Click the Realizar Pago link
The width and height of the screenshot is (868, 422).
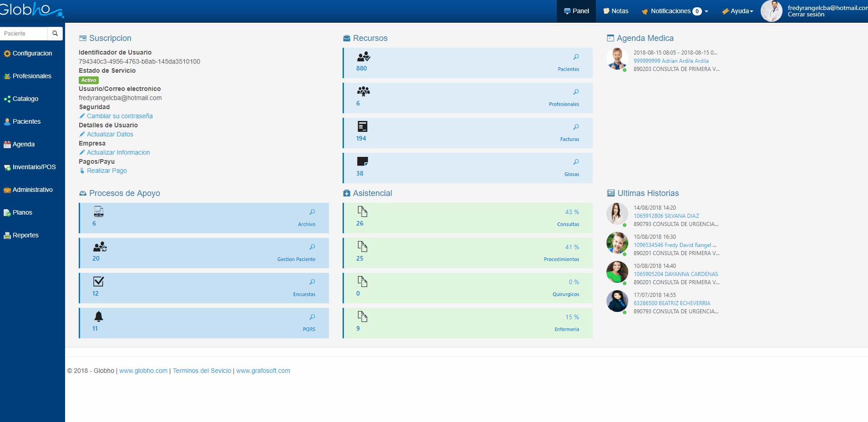tap(106, 171)
